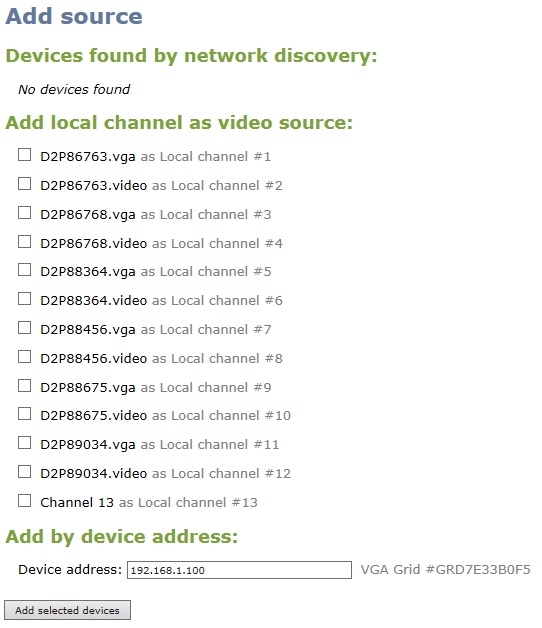Check D2P88675.video Local channel #10 box
This screenshot has width=542, height=628.
(24, 414)
